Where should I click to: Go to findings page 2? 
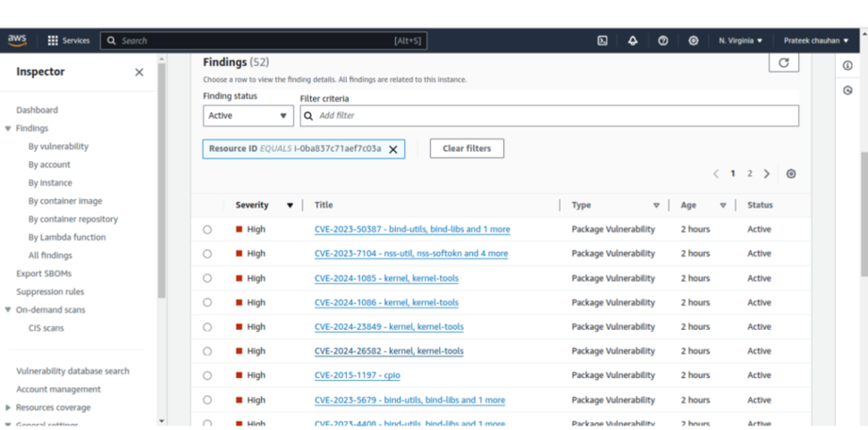[749, 174]
